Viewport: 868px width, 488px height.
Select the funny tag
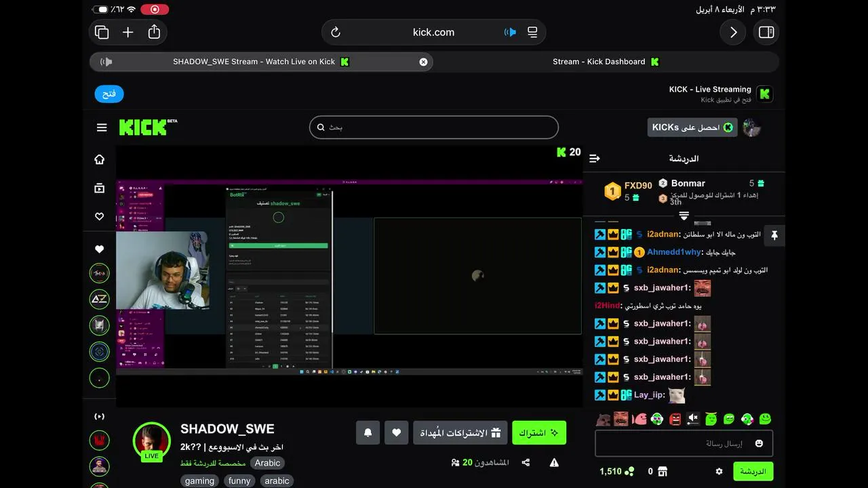[x=239, y=481]
